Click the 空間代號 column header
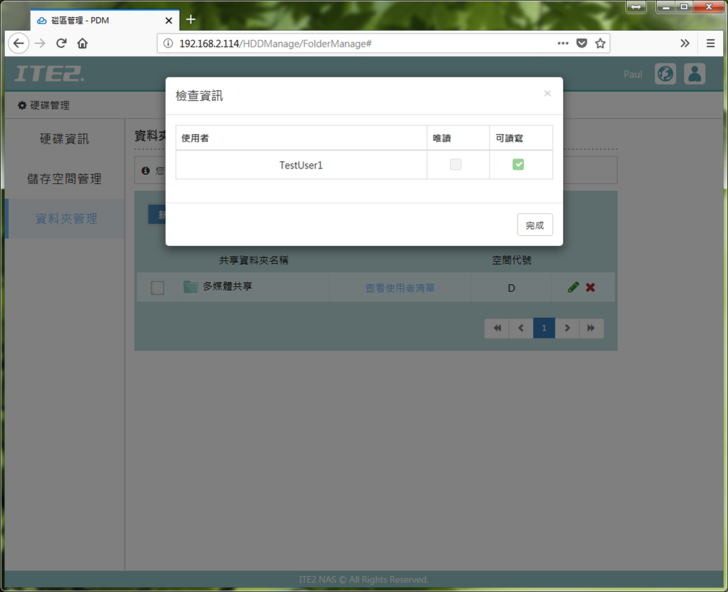The width and height of the screenshot is (728, 592). pos(512,260)
